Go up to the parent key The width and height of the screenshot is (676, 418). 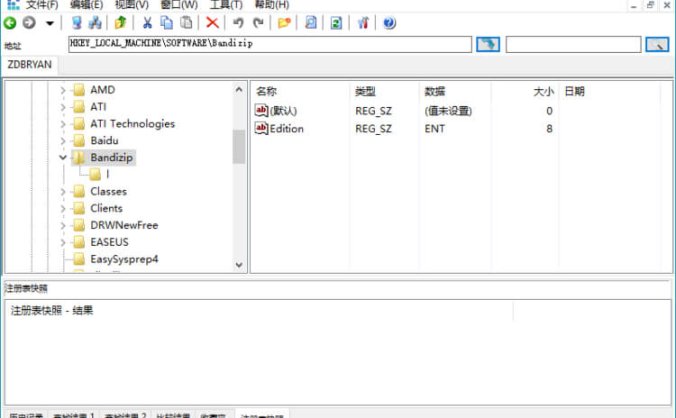tap(120, 23)
